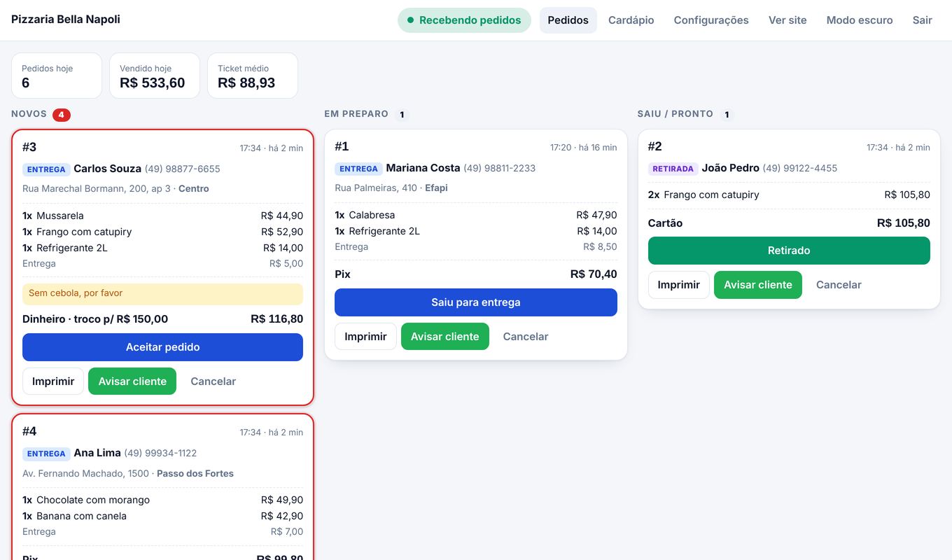Click the Pedidos hoje stat card
952x560 pixels.
[57, 76]
